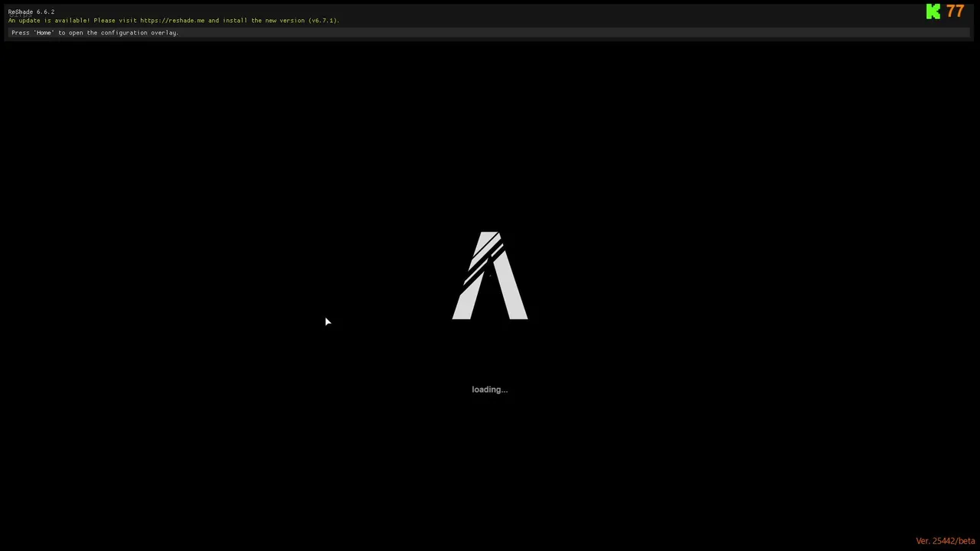Click the 'ReShade 6.6.2' version text

[31, 11]
